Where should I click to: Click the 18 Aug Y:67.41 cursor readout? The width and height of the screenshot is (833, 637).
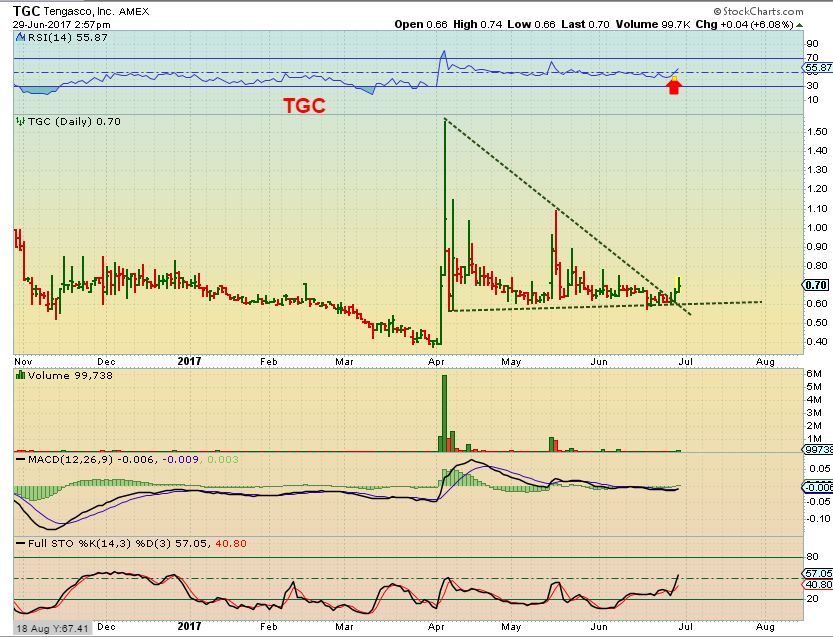(52, 628)
